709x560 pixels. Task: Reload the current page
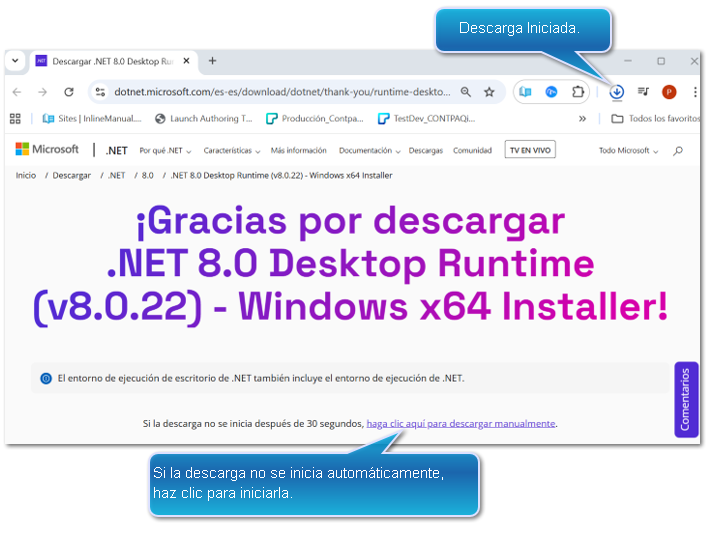click(x=69, y=92)
